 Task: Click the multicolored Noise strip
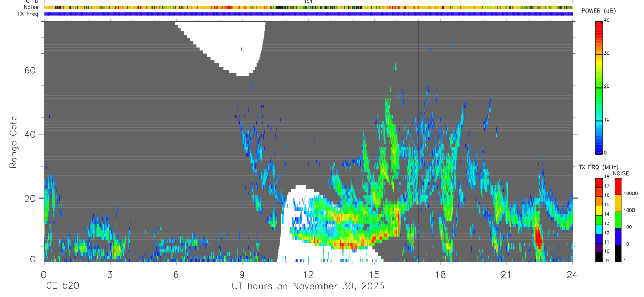click(308, 7)
